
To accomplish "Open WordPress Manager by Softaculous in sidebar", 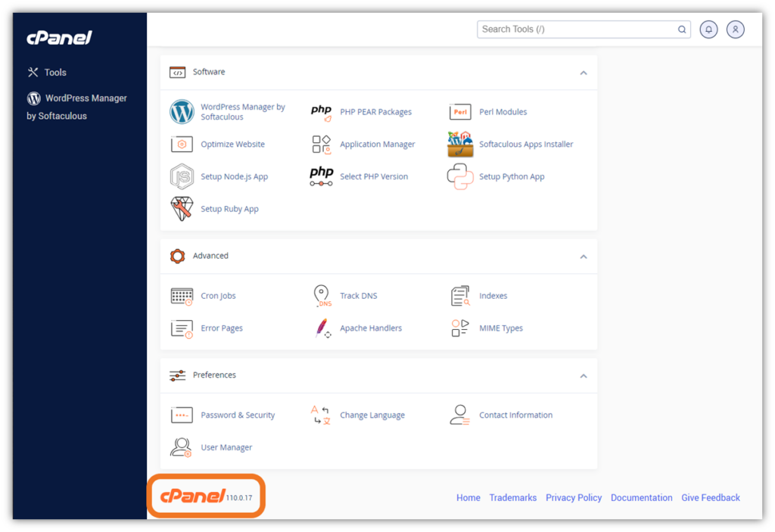I will (x=77, y=107).
